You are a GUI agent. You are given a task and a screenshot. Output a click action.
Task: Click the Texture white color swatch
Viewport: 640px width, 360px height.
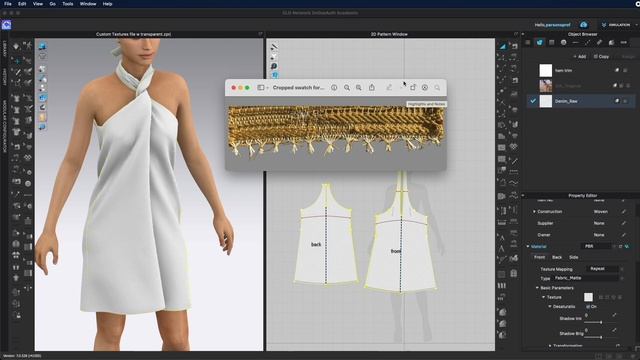coord(588,297)
